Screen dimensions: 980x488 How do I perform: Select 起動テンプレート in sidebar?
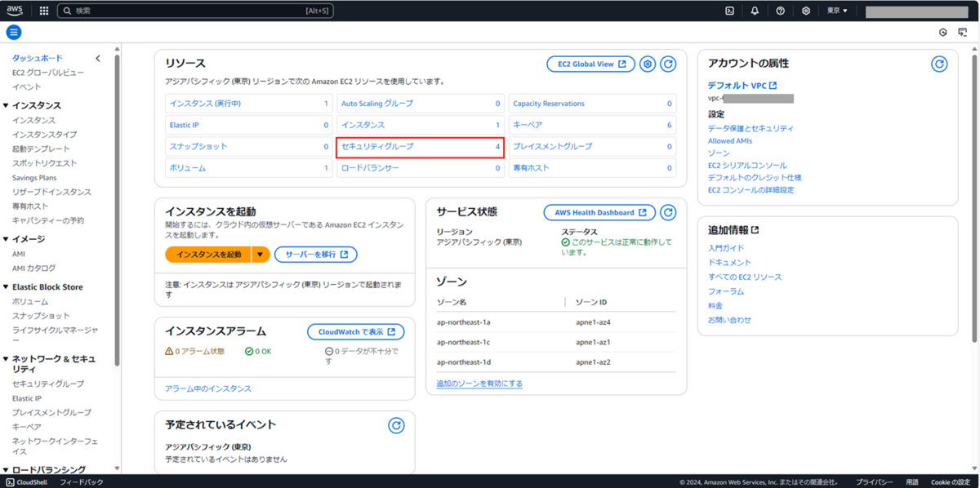41,149
